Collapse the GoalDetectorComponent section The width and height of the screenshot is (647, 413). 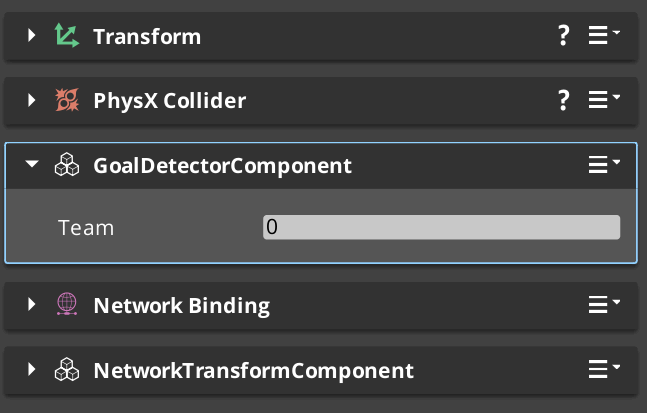32,164
